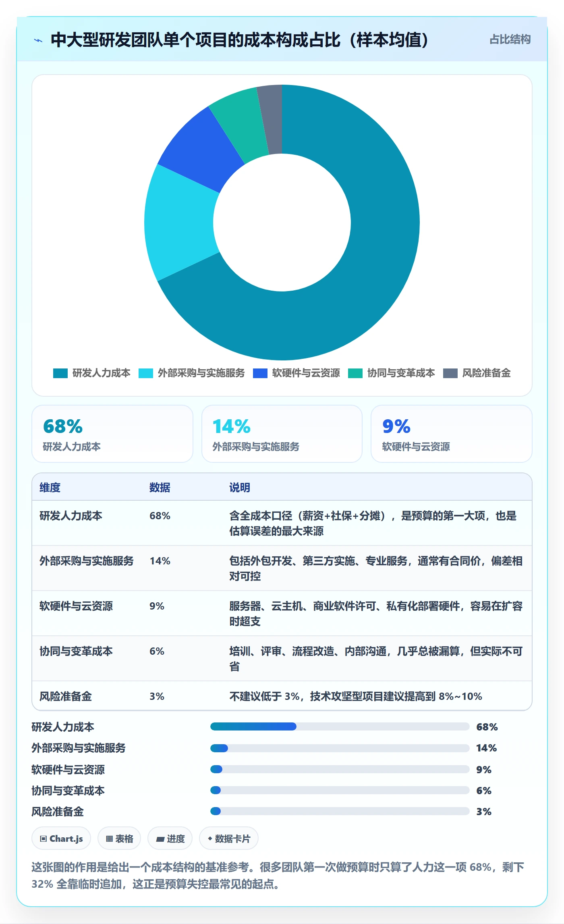
Task: Click the 研发人力成本 68% progress bar
Action: coord(340,726)
